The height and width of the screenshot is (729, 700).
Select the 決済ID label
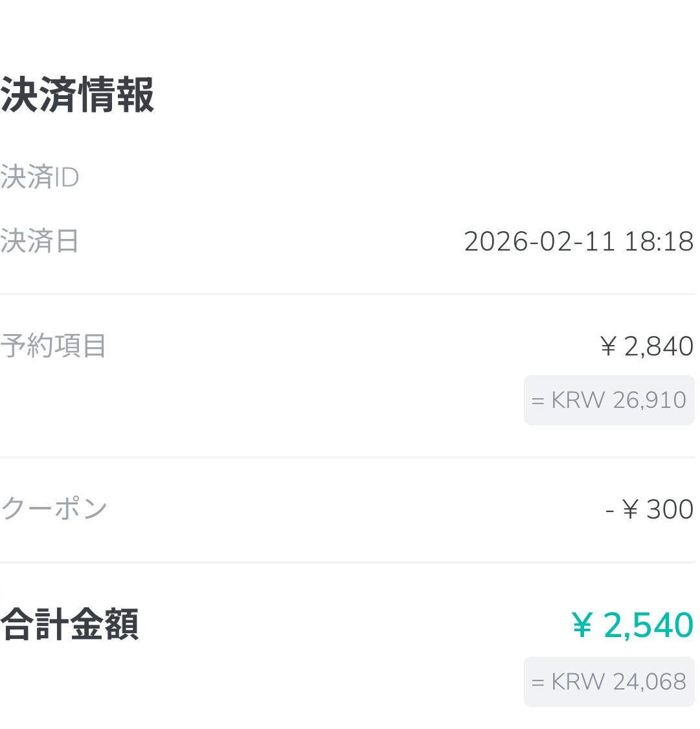[40, 177]
